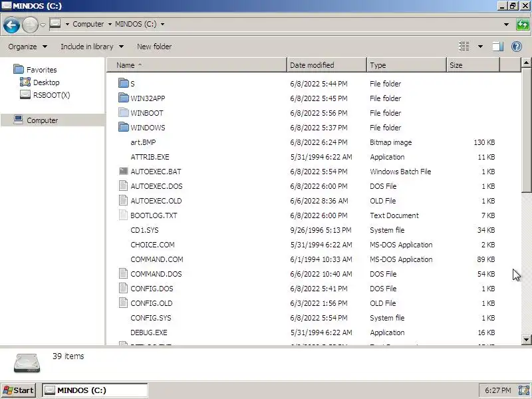
Task: Click the CONFIG.OLD file icon
Action: (124, 303)
